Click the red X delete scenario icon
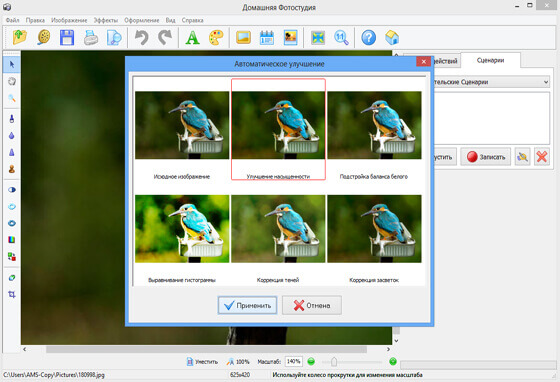The height and width of the screenshot is (382, 560). [541, 156]
